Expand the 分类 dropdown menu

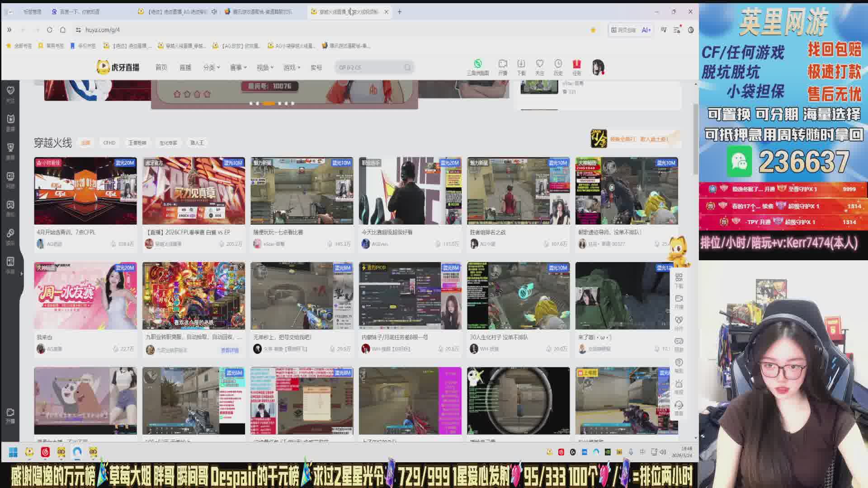[x=211, y=67]
